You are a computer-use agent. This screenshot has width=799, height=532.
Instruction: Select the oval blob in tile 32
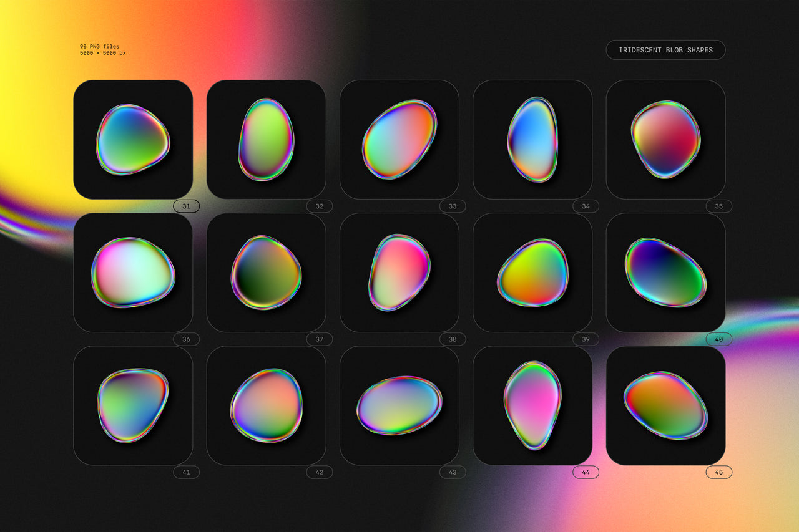(x=267, y=138)
